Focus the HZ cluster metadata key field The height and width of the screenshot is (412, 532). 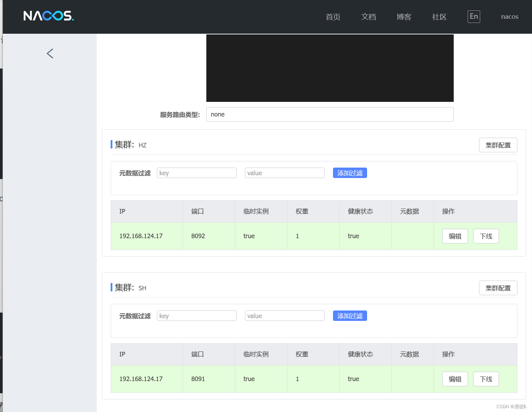(x=197, y=173)
